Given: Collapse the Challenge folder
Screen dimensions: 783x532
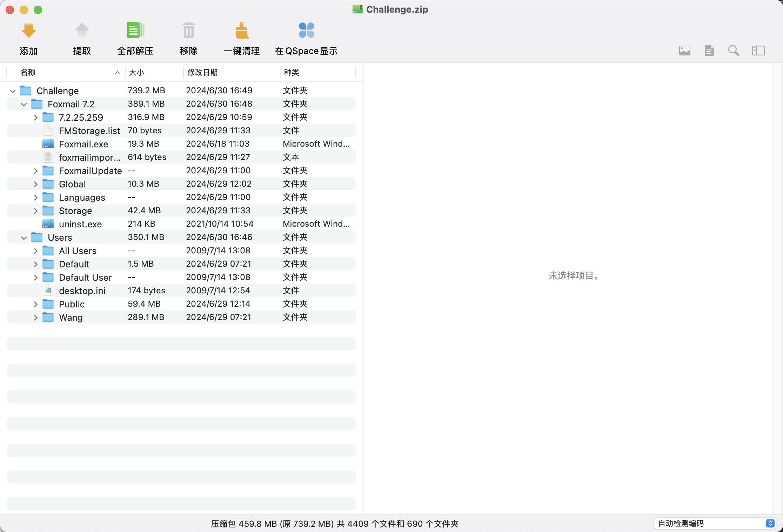Looking at the screenshot, I should (x=13, y=91).
